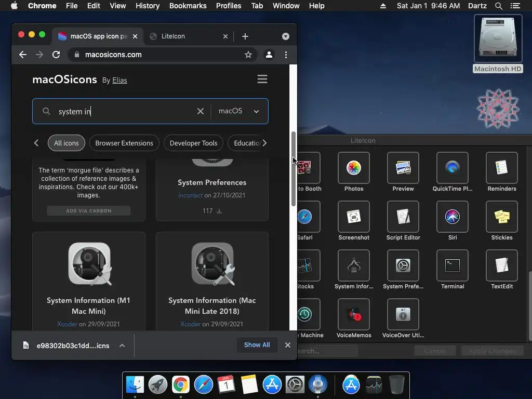Click the System Information icon in LiteIcon
The height and width of the screenshot is (399, 532).
(353, 265)
